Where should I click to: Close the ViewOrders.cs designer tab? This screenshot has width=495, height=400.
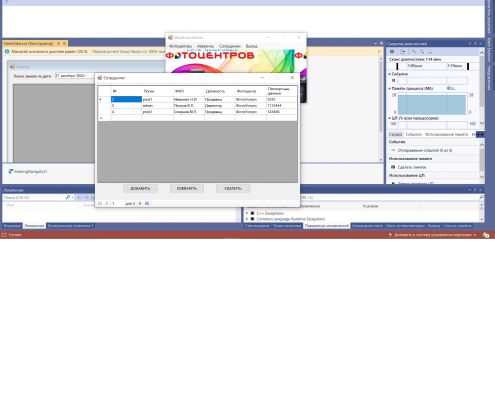click(65, 43)
